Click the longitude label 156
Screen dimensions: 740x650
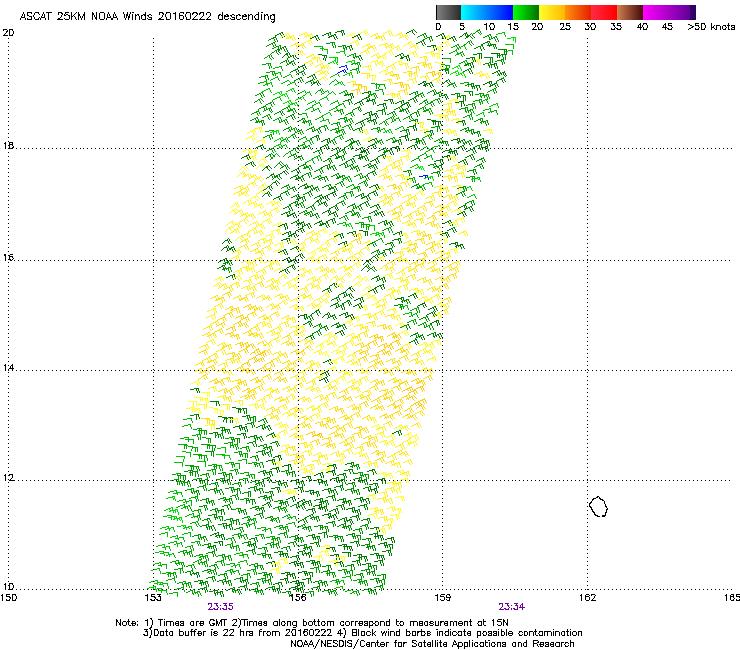tap(298, 598)
